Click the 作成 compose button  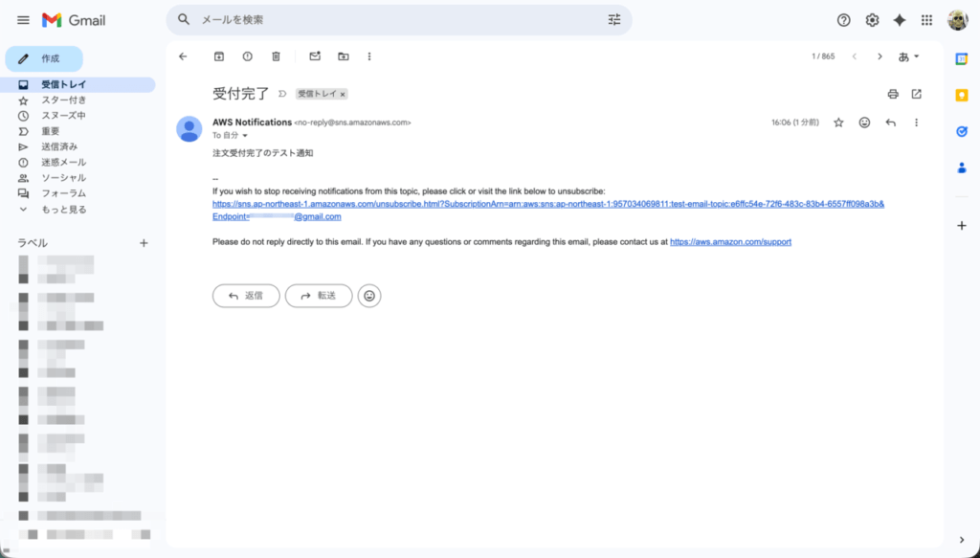coord(44,58)
